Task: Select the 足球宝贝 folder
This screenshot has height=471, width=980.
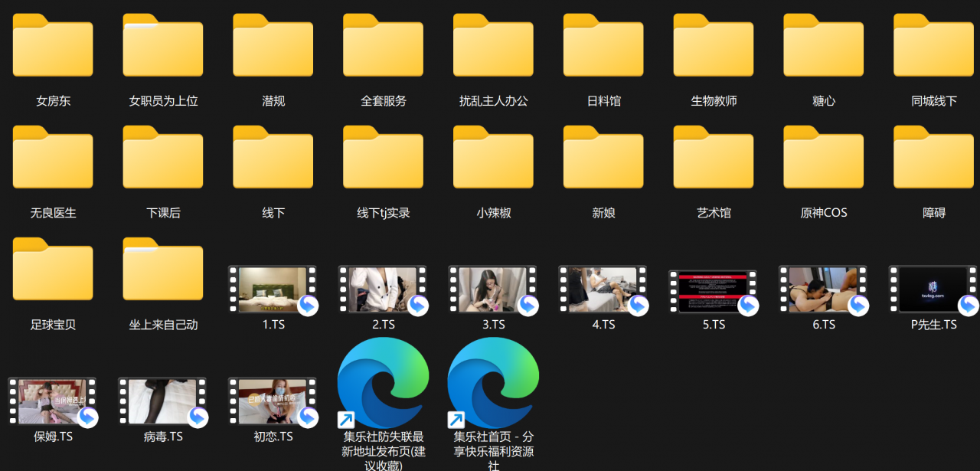Action: pyautogui.click(x=53, y=270)
